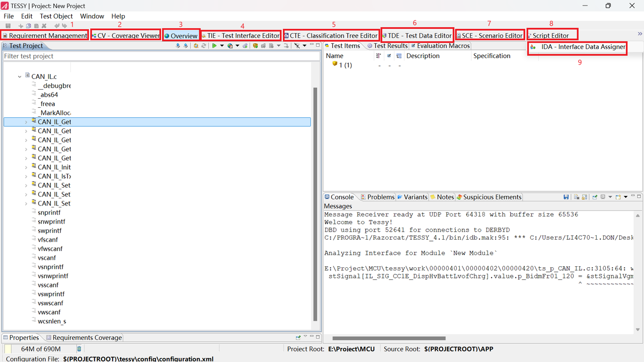Maximize the Test Project panel
Image resolution: width=644 pixels, height=362 pixels.
[x=317, y=45]
